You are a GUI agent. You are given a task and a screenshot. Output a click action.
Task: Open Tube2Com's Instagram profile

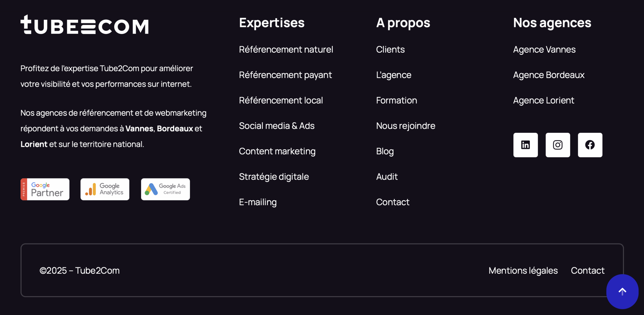pyautogui.click(x=558, y=145)
